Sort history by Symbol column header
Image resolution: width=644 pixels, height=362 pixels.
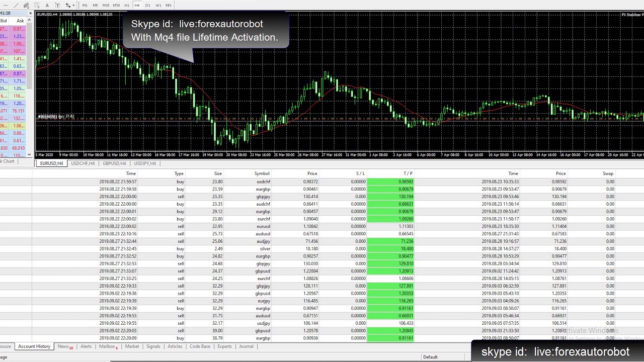pos(262,173)
